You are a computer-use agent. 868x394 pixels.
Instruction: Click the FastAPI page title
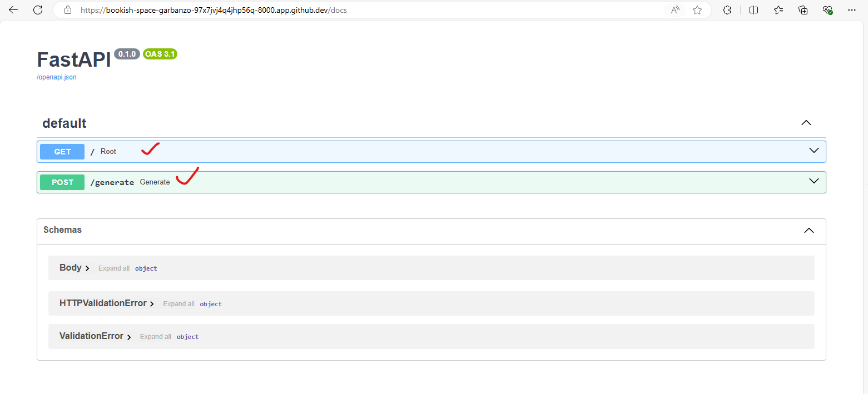[74, 59]
